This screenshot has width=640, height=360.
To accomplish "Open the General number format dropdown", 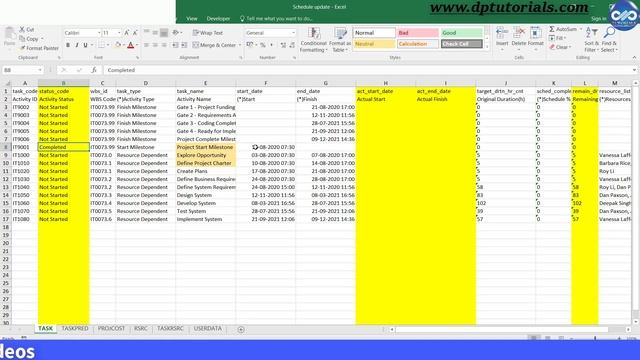I will (x=293, y=33).
